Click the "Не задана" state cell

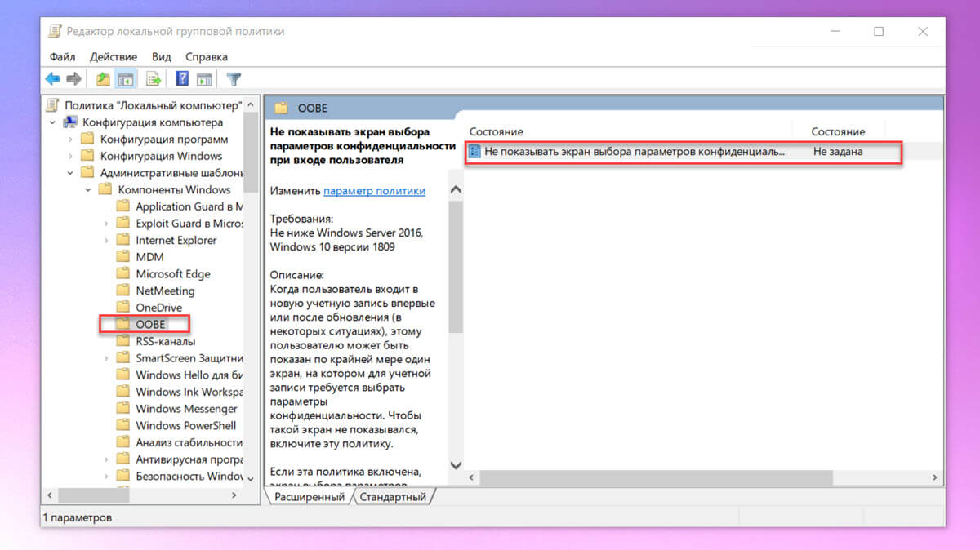838,152
